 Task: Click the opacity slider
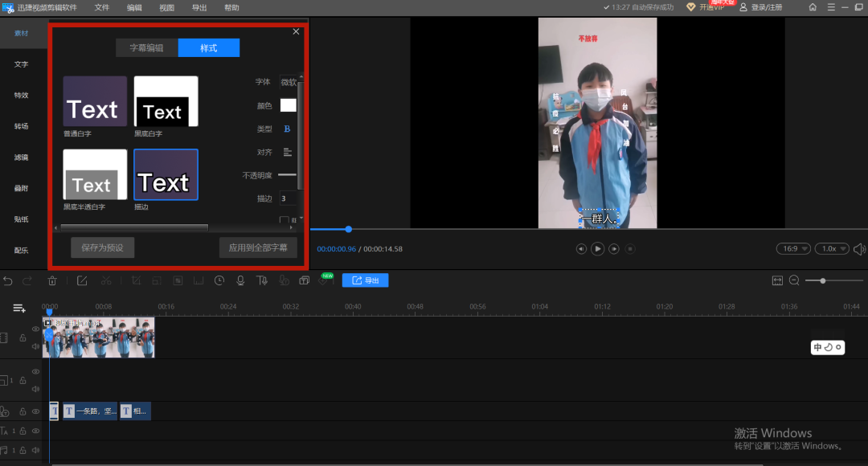click(x=287, y=175)
